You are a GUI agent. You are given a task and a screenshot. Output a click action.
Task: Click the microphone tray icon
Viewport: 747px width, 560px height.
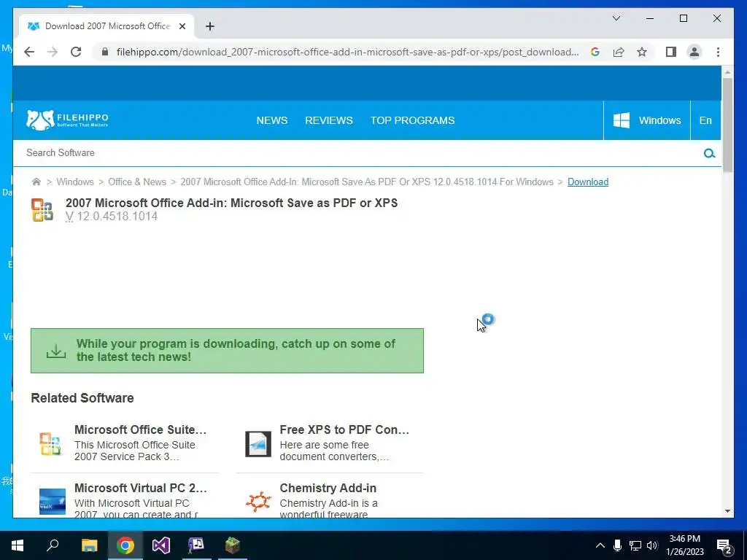coord(617,545)
